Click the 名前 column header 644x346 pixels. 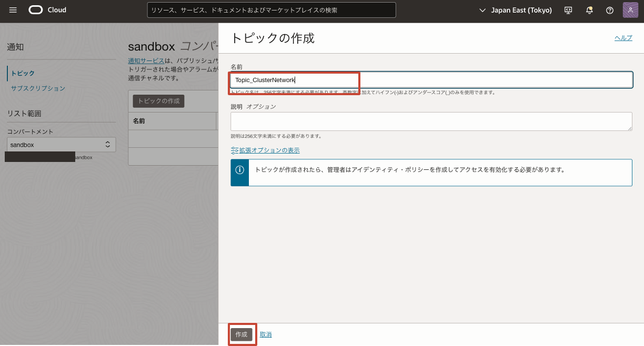point(139,121)
